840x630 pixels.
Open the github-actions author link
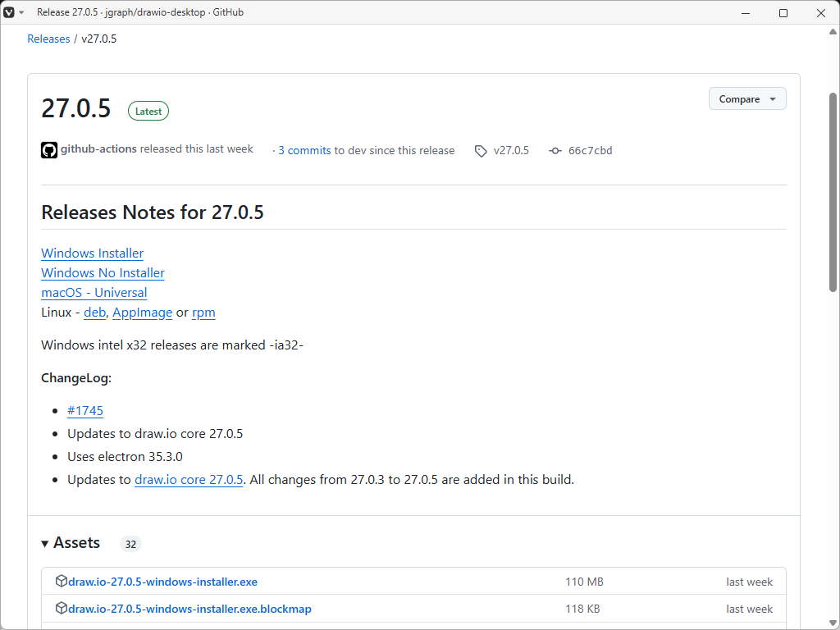click(98, 149)
